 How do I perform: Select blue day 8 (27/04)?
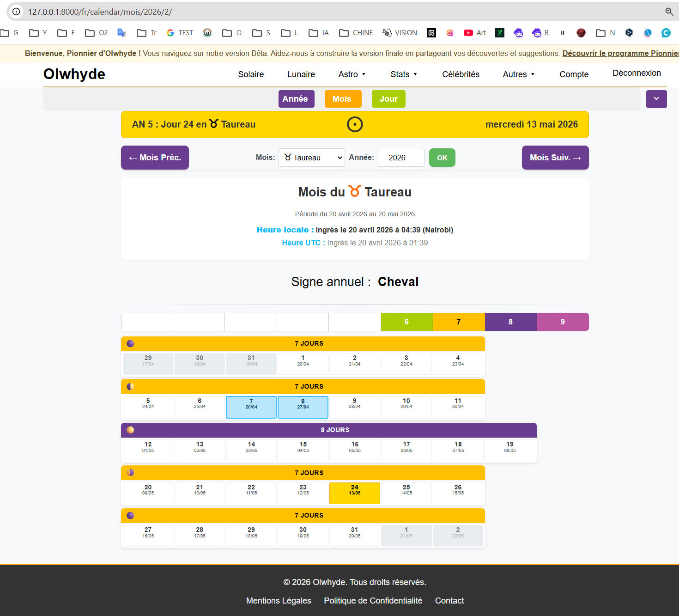(x=303, y=407)
